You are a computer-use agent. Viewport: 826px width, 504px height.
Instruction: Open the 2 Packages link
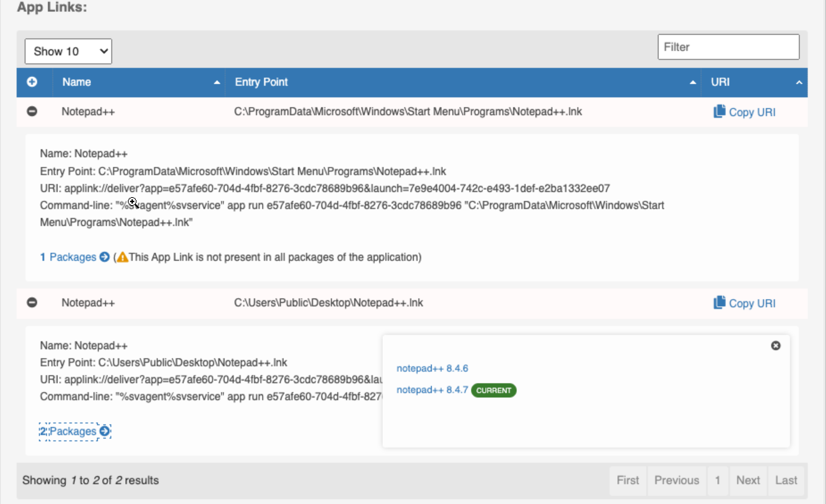click(x=75, y=431)
